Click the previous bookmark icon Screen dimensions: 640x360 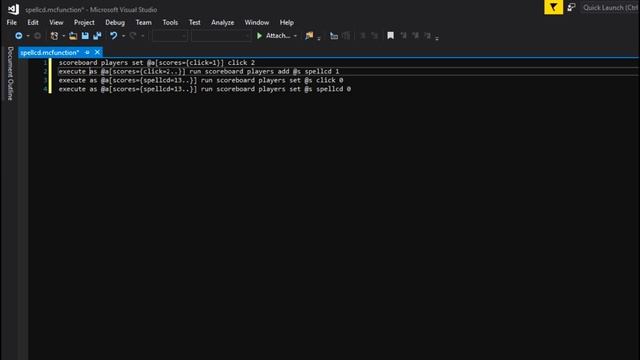point(403,36)
